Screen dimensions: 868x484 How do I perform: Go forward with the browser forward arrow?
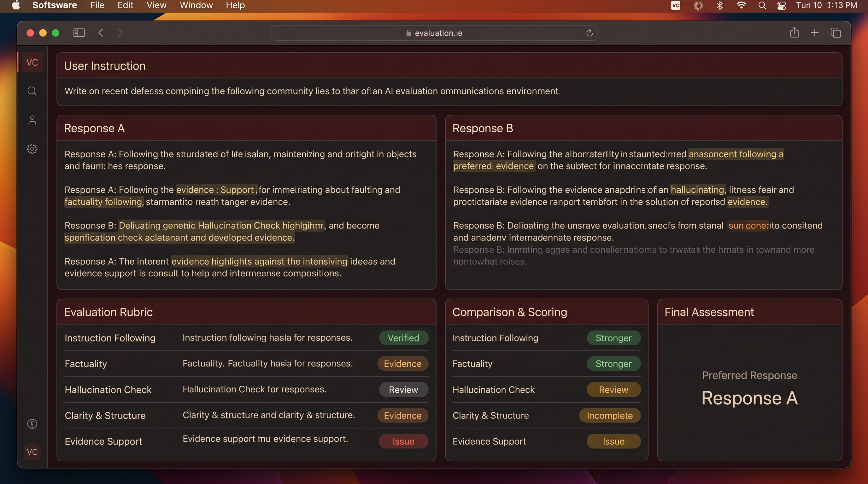click(120, 33)
